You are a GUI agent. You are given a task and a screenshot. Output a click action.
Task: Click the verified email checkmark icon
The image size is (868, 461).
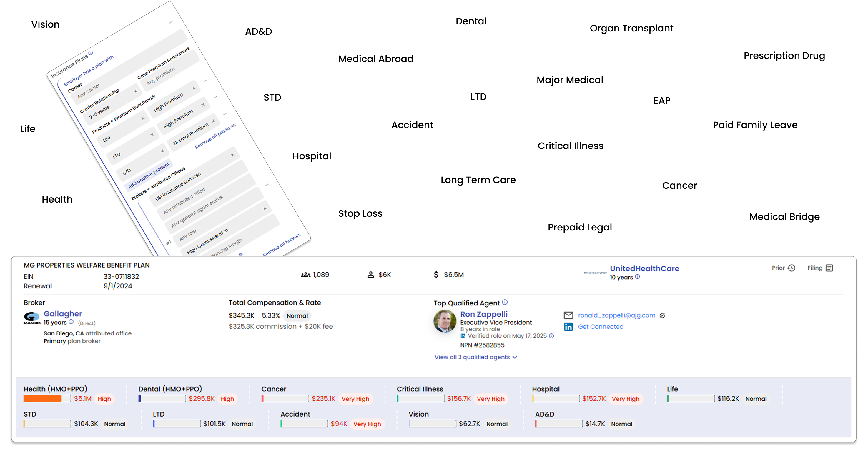pyautogui.click(x=662, y=315)
